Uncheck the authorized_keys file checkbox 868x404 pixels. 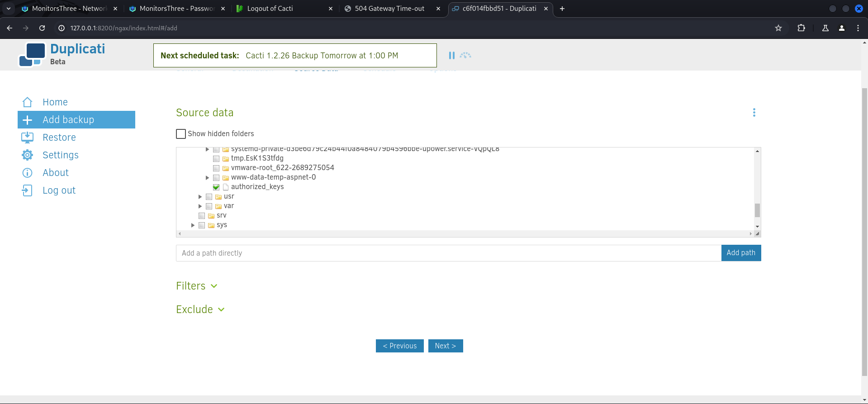pos(216,187)
